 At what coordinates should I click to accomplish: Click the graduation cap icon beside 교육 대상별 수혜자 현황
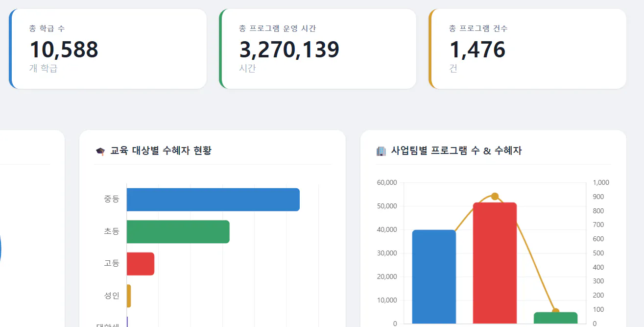(100, 151)
